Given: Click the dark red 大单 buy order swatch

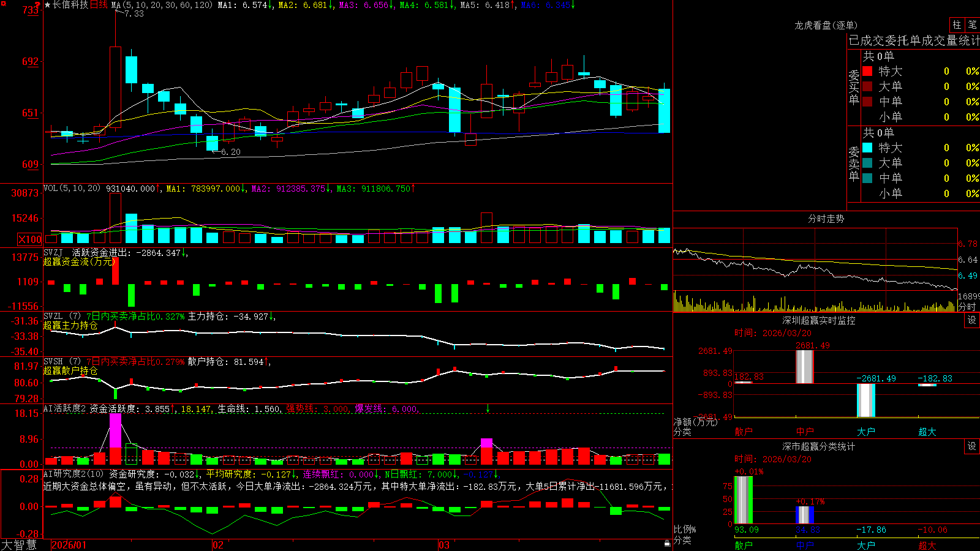Looking at the screenshot, I should pos(867,86).
